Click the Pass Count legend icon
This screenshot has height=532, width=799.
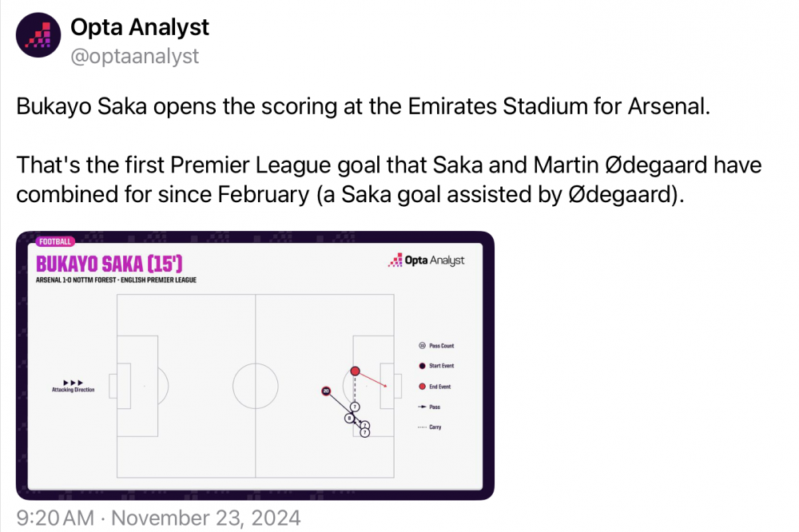[x=421, y=346]
